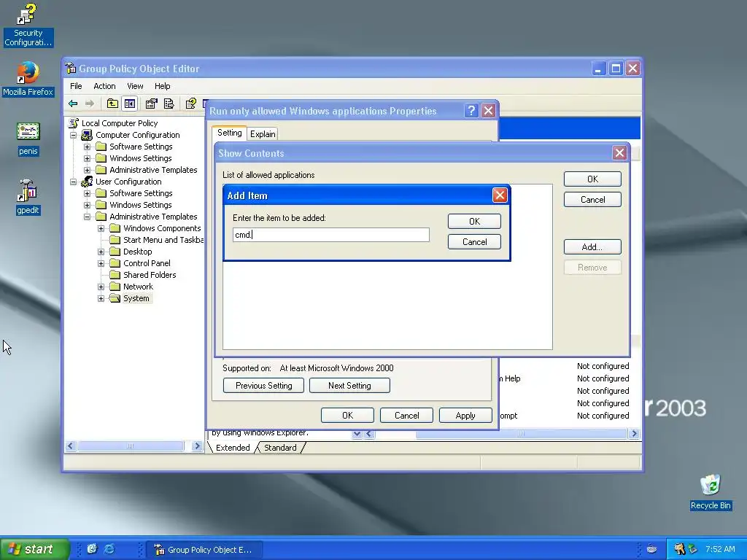Click OK in the Properties dialog

(x=348, y=415)
